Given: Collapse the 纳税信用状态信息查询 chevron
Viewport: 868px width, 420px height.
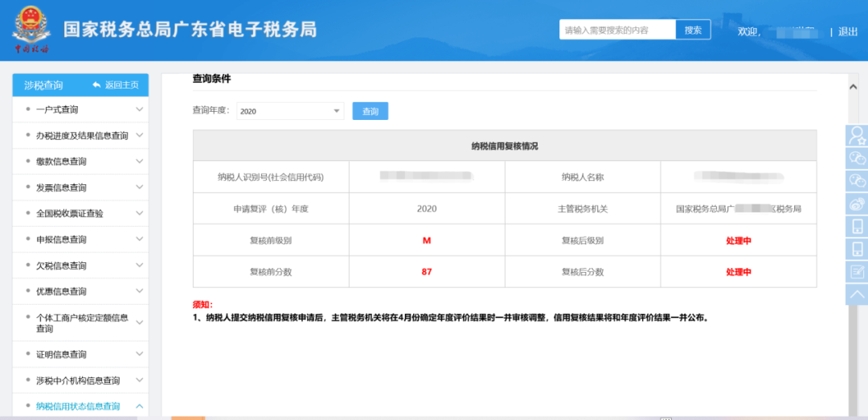Looking at the screenshot, I should coord(140,406).
